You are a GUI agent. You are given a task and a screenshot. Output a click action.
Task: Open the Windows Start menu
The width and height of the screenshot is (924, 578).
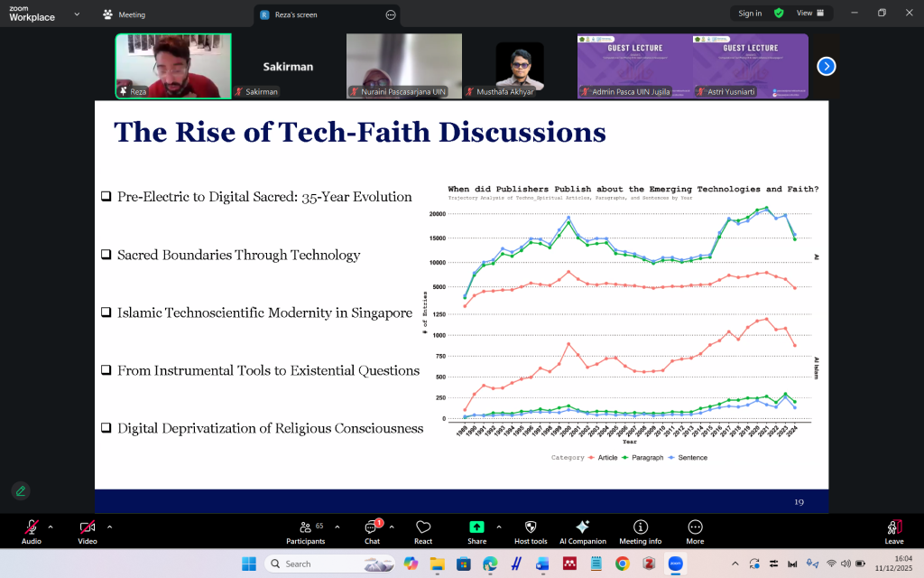coord(248,564)
